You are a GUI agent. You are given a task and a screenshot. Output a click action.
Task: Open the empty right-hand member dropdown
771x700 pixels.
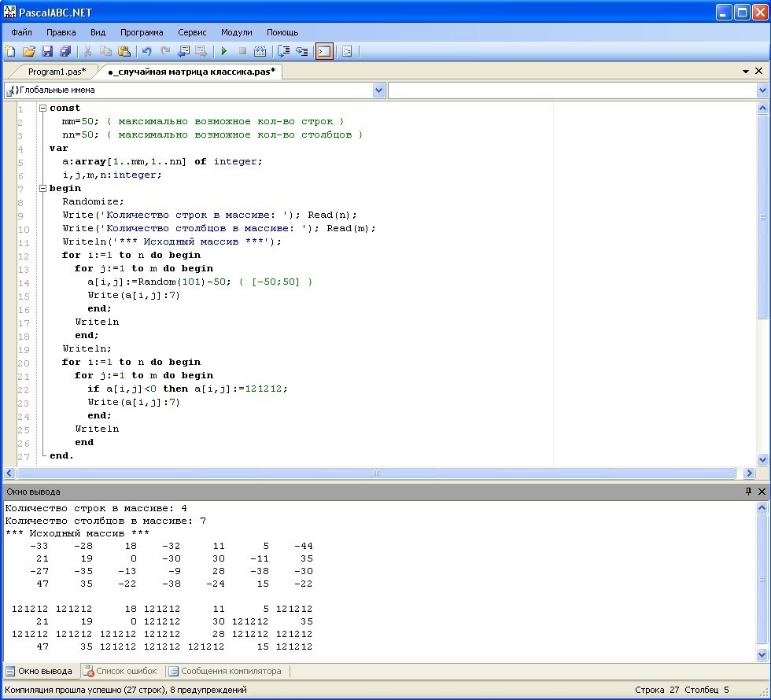point(762,90)
